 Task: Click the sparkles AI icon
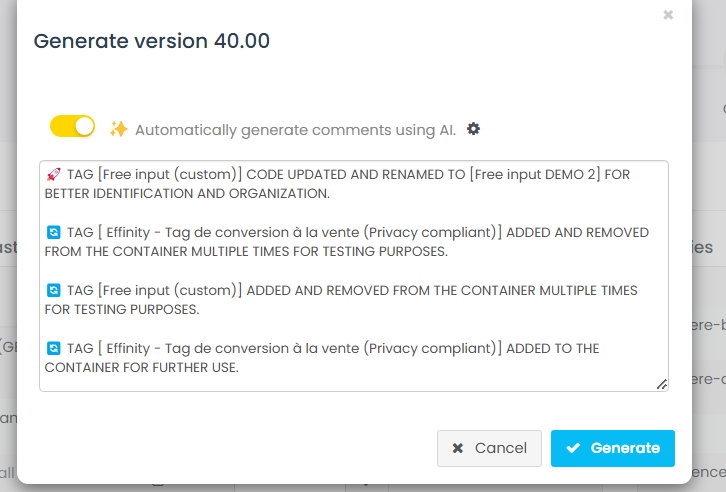(x=119, y=129)
